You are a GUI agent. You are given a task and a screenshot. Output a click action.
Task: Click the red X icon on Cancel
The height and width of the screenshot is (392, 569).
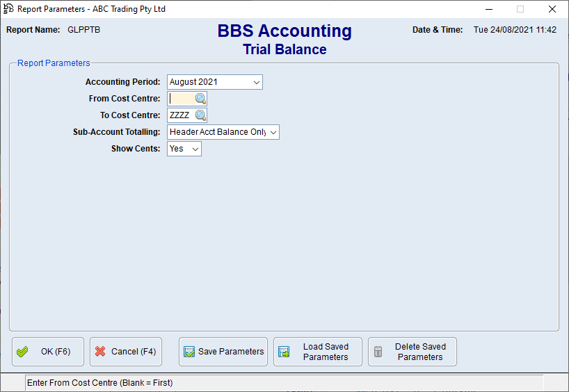[100, 352]
